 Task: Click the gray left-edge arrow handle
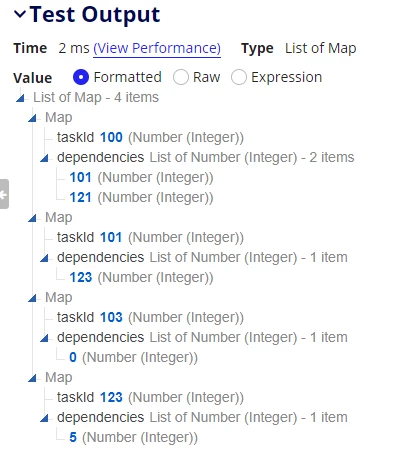(x=4, y=194)
